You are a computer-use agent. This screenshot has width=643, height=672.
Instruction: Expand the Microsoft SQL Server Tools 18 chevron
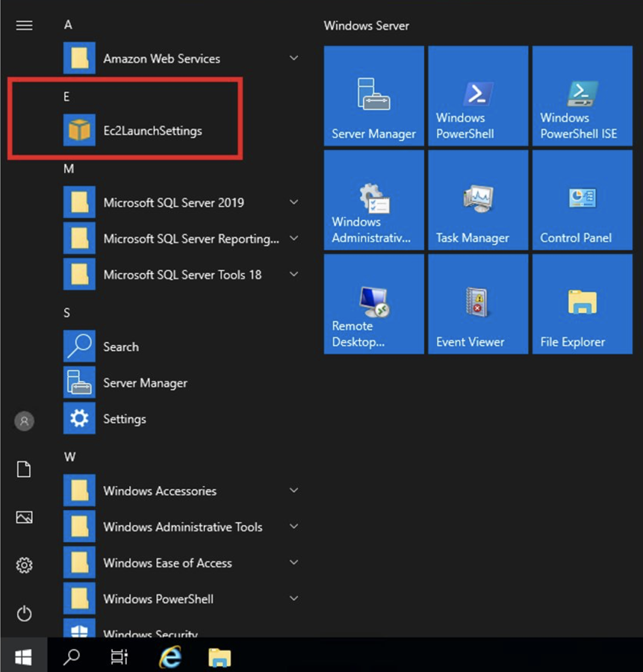(x=294, y=274)
